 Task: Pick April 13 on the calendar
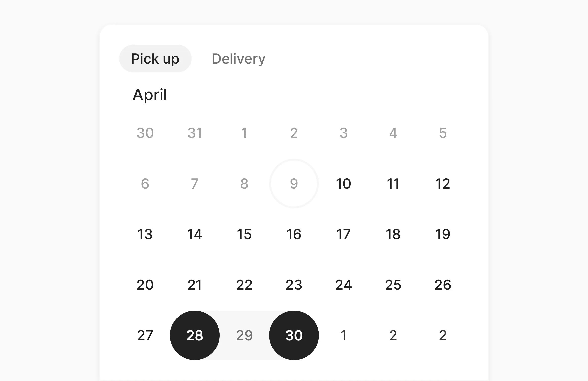(145, 234)
